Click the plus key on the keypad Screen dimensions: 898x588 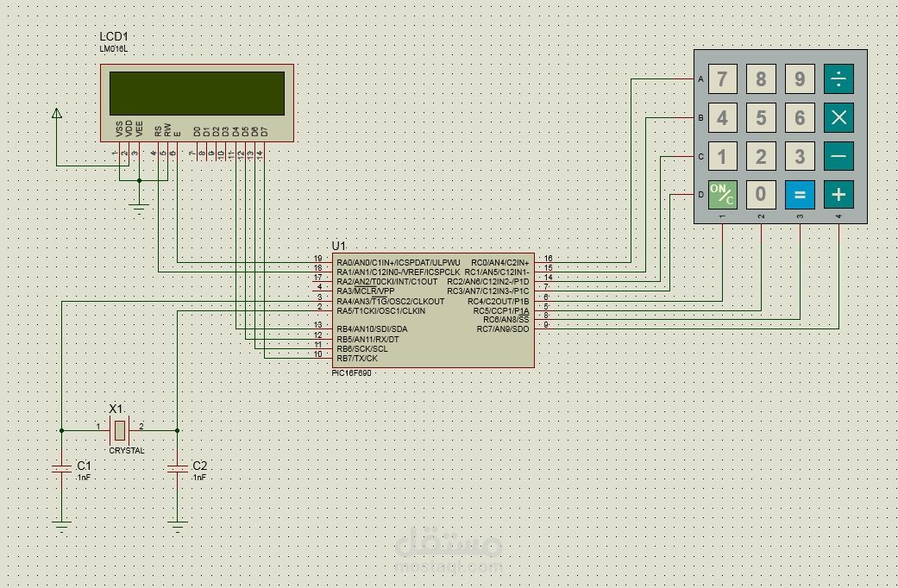pos(838,195)
